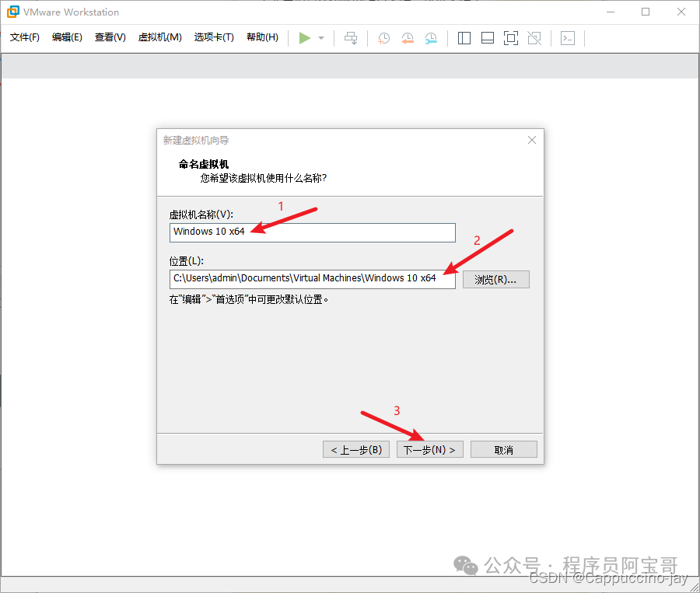Click the 命名虚拟机 heading text
Viewport: 700px width, 593px height.
(204, 164)
